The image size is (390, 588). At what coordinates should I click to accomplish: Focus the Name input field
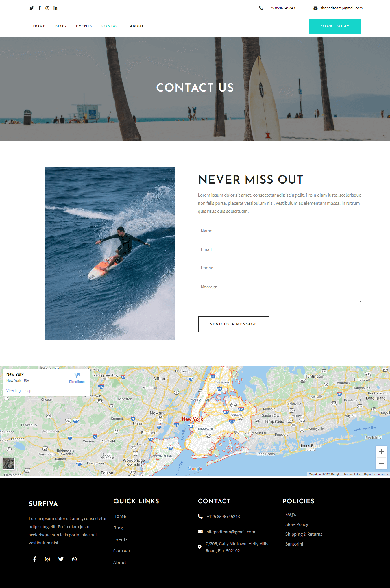pos(280,231)
